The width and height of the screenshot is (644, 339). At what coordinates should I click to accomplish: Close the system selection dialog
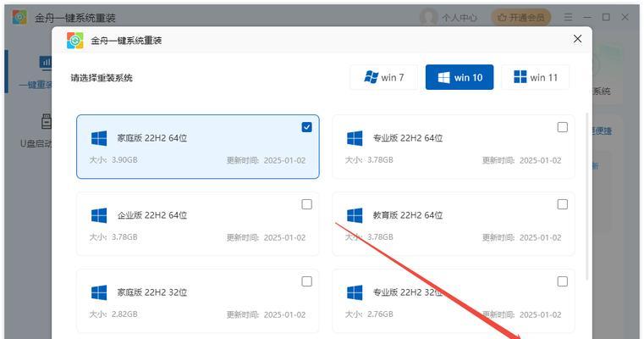coord(577,39)
